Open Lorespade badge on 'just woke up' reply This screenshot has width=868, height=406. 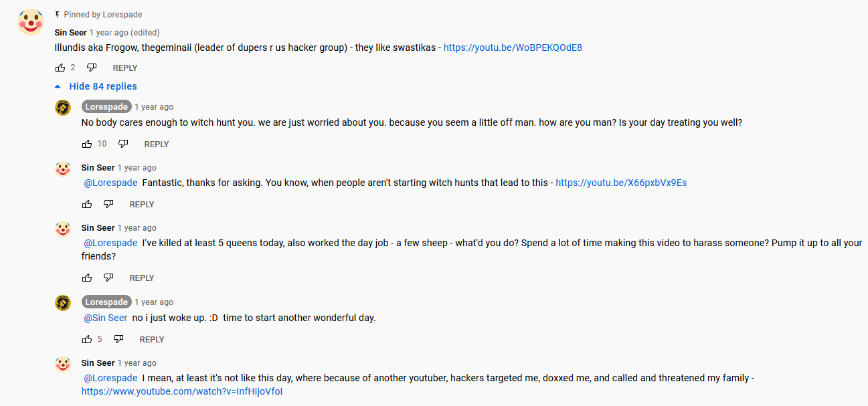[x=106, y=302]
